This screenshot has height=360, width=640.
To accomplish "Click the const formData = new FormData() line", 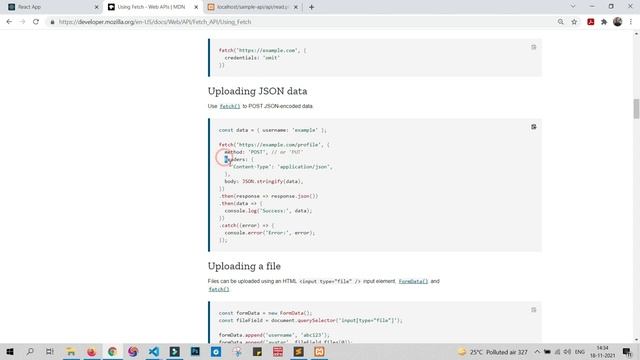I will (265, 313).
